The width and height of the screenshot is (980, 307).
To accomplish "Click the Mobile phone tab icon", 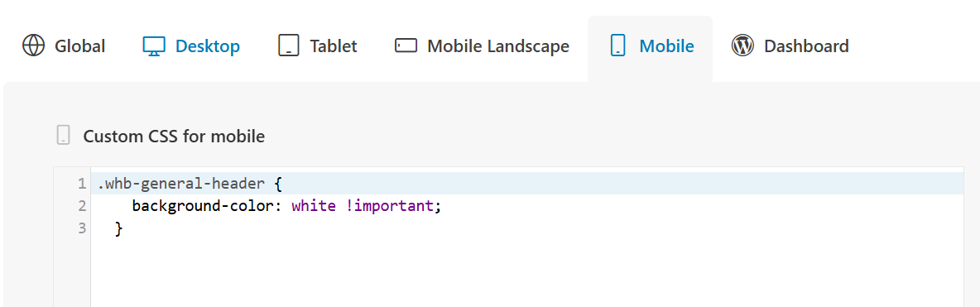I will point(617,46).
